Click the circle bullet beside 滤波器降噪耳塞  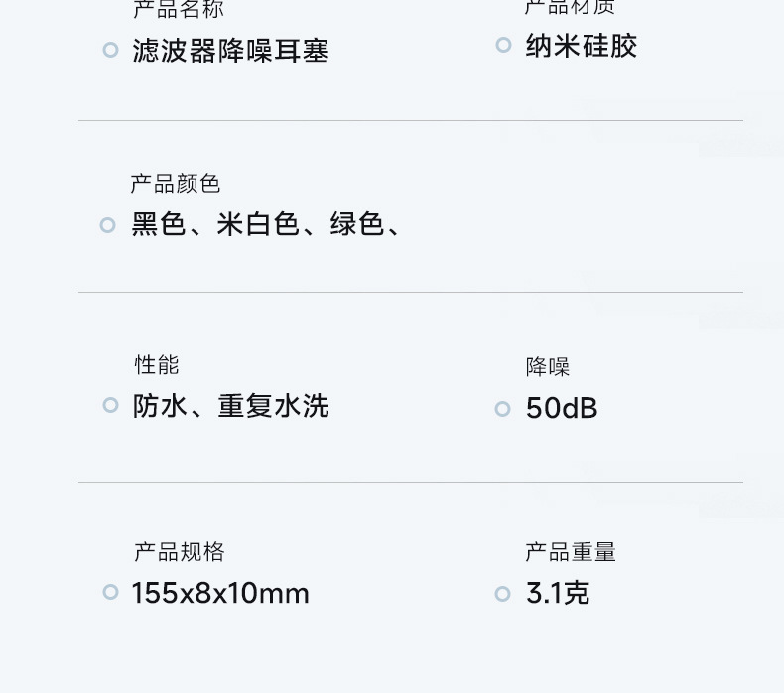tap(110, 50)
